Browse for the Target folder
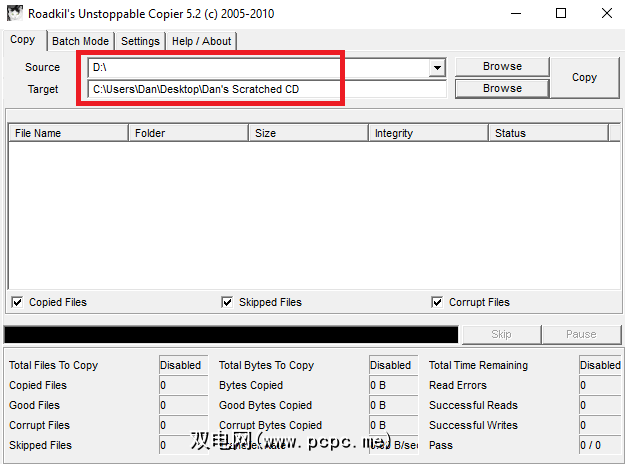Screen dimensions: 625x464 [x=502, y=88]
